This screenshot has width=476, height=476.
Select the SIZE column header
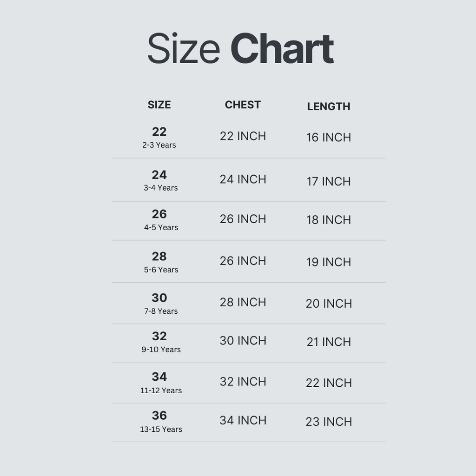click(x=159, y=105)
